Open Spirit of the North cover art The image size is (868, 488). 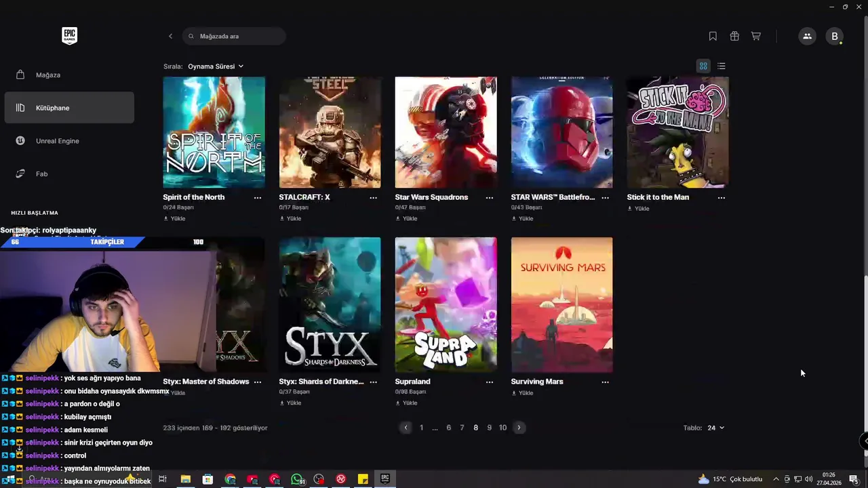pos(214,132)
